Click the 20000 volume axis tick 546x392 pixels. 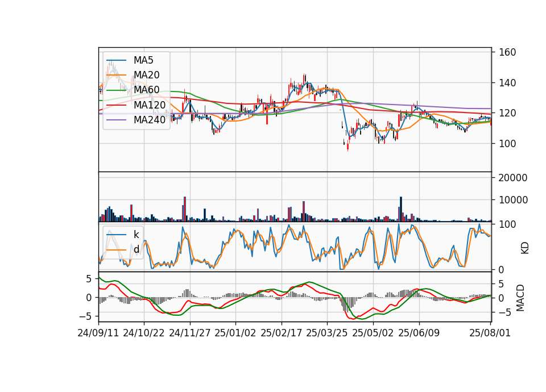513,178
